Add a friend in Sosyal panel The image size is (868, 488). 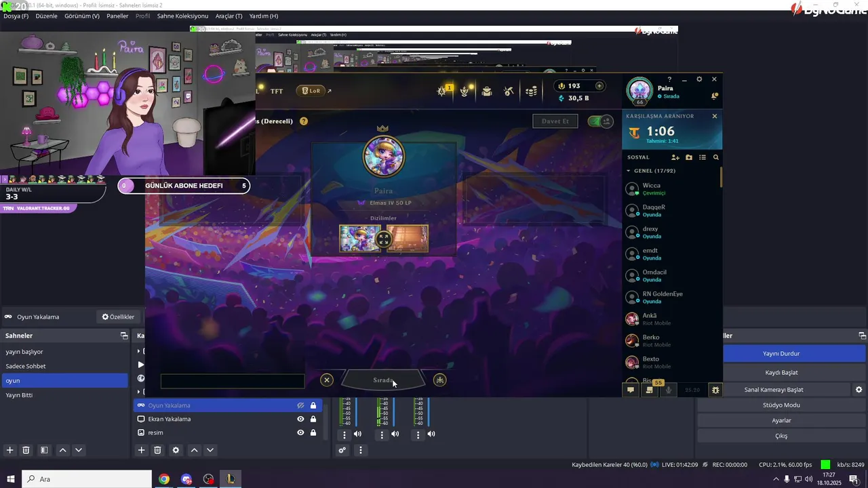675,157
